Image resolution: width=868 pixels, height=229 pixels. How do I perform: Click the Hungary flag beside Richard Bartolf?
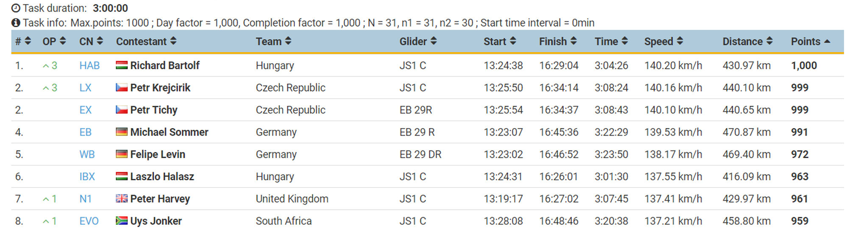pos(122,65)
